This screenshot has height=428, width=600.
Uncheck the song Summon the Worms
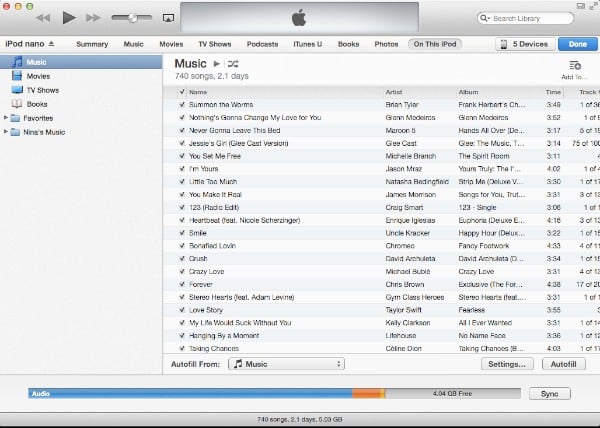coord(181,105)
